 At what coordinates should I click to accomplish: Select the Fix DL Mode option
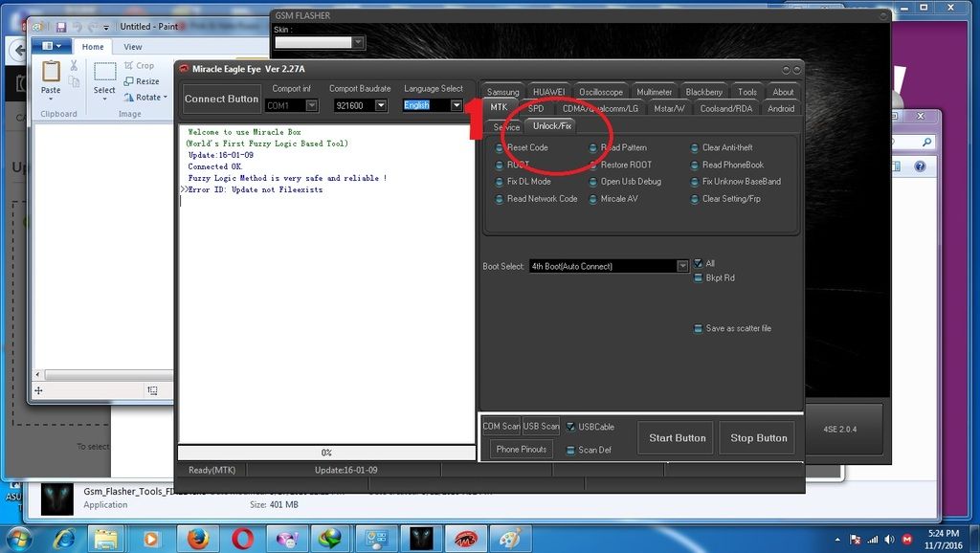pos(523,182)
